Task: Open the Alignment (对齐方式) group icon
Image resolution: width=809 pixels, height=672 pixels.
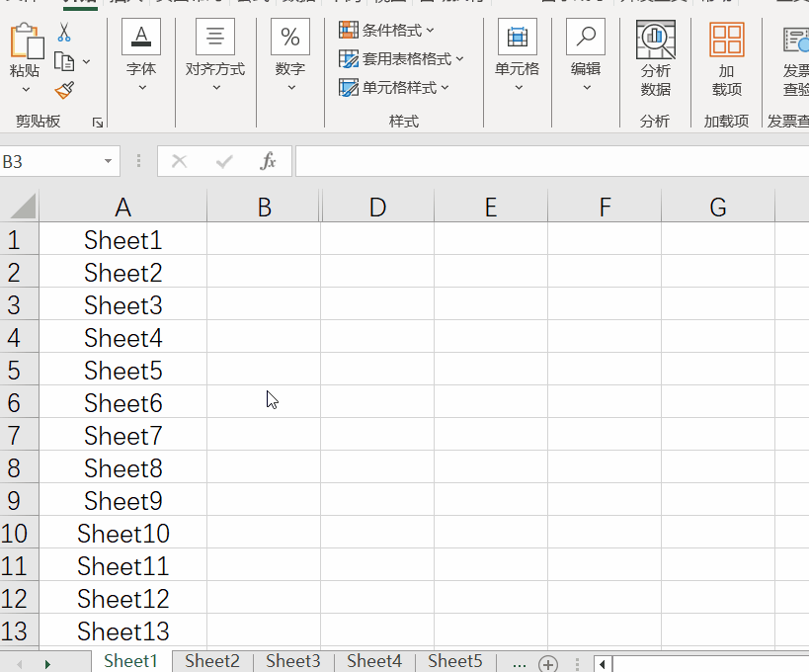Action: (215, 37)
